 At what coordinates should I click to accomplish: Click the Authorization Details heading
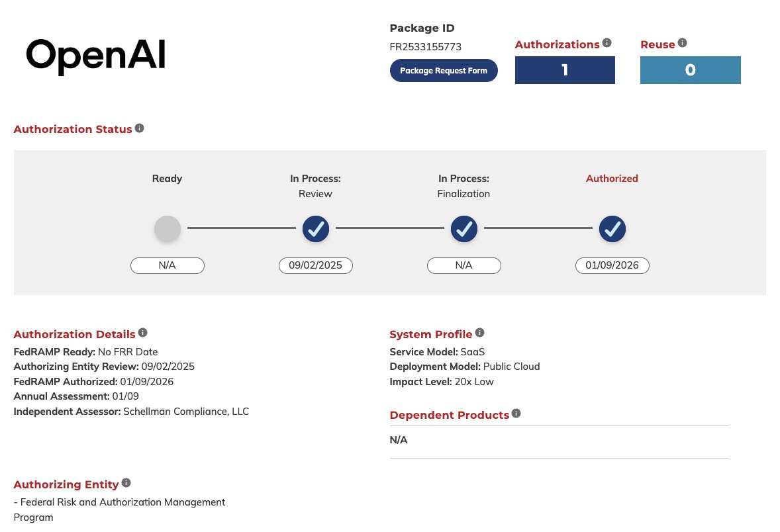(75, 334)
